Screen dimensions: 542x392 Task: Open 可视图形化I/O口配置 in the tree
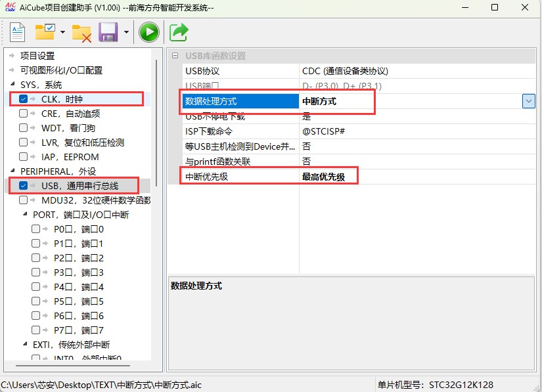(62, 70)
